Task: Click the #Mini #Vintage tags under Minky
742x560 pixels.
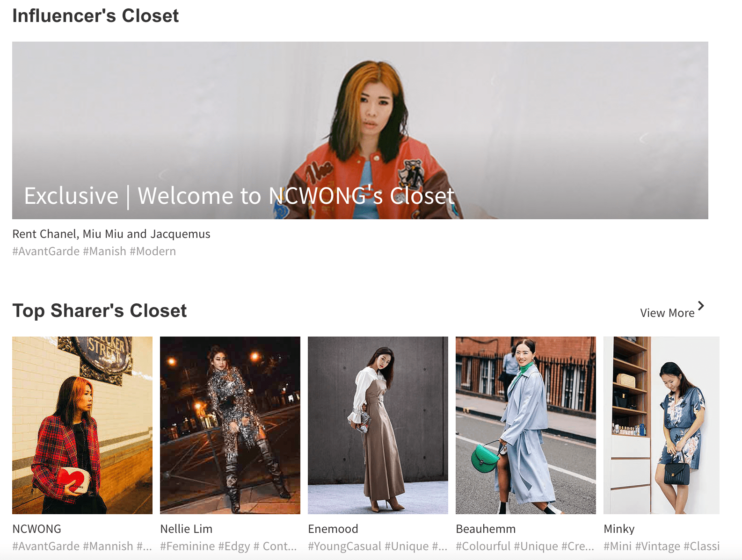Action: click(x=661, y=546)
